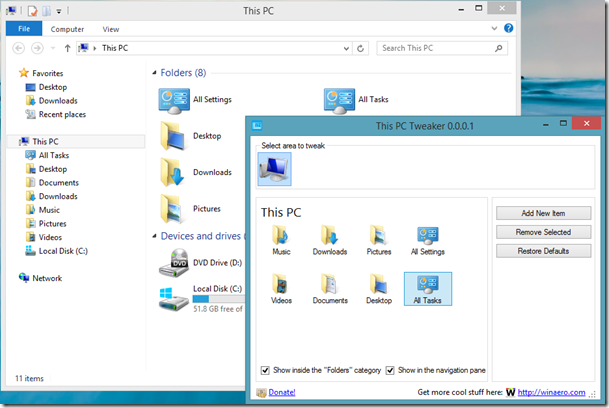Collapse the Folders (8) group
609x408 pixels.
coord(154,73)
